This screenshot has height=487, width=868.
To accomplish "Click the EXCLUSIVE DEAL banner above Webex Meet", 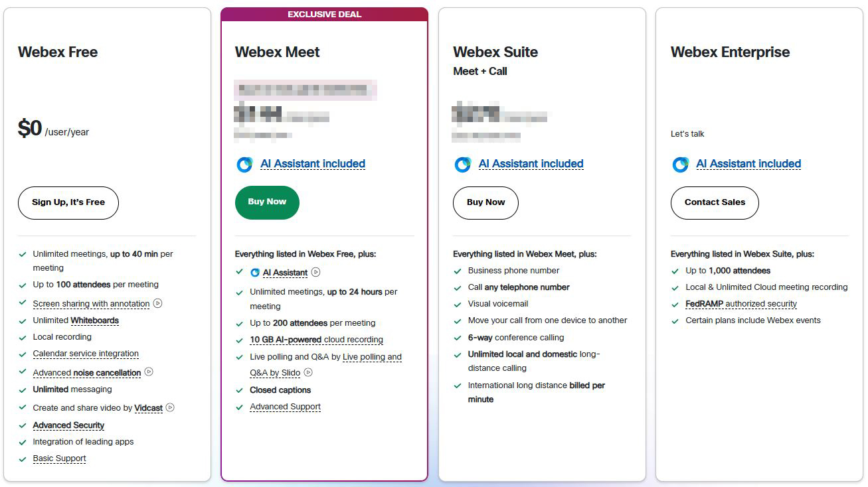I will [324, 13].
